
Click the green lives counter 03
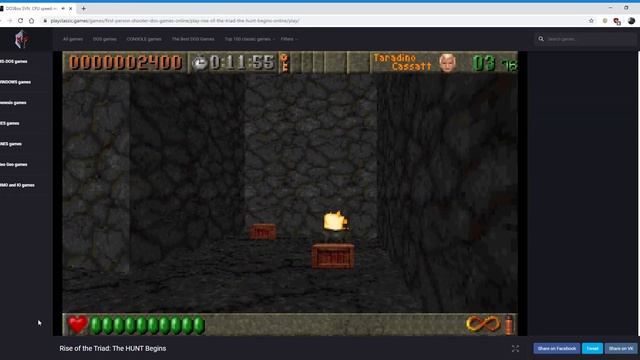click(x=484, y=63)
